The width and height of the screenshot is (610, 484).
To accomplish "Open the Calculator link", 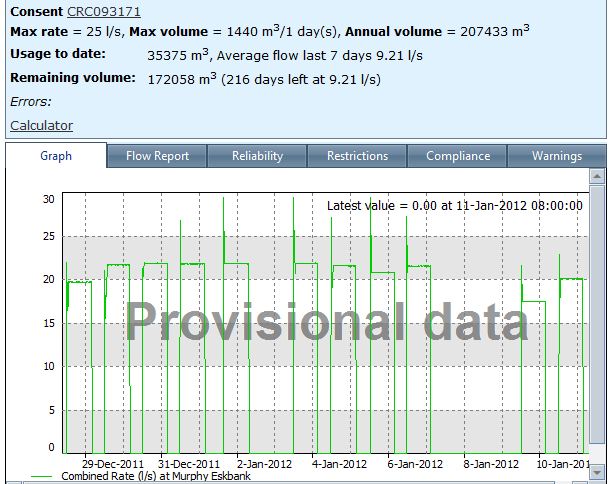I will point(41,126).
